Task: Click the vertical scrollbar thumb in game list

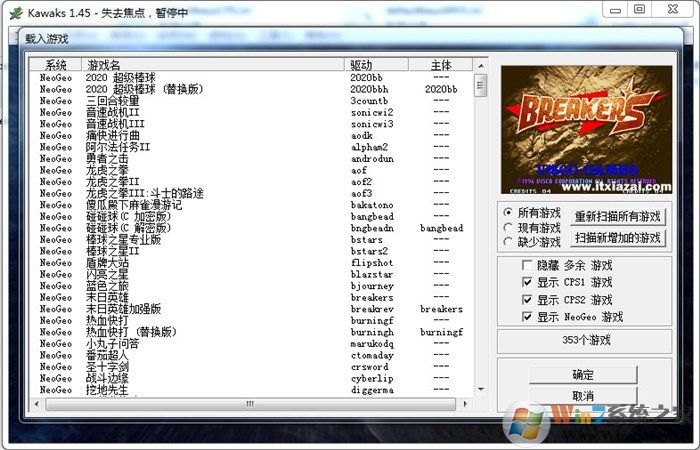Action: tap(481, 85)
